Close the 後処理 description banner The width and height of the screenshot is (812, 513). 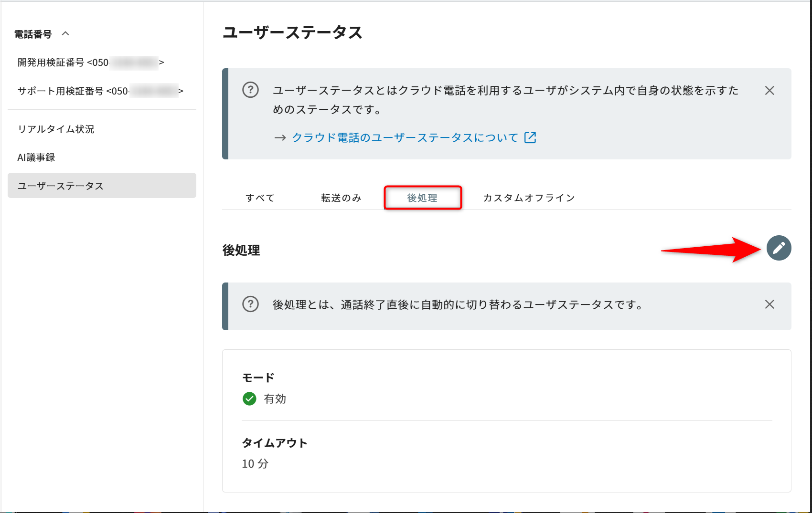point(769,304)
